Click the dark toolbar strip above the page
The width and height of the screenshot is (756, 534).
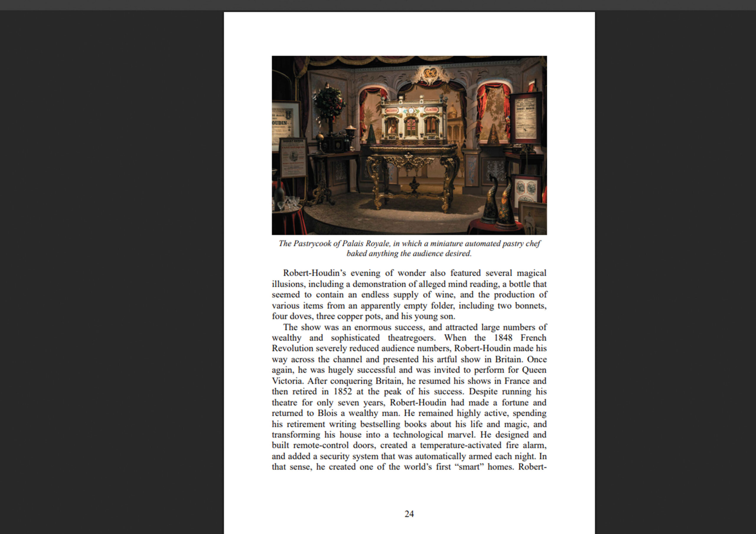coord(378,5)
